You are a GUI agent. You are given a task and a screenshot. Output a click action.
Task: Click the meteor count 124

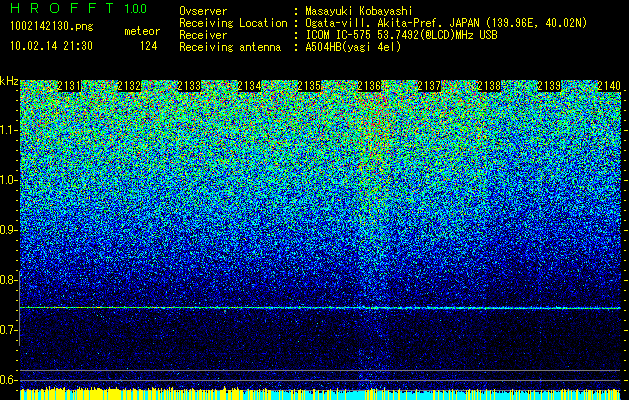[x=148, y=46]
